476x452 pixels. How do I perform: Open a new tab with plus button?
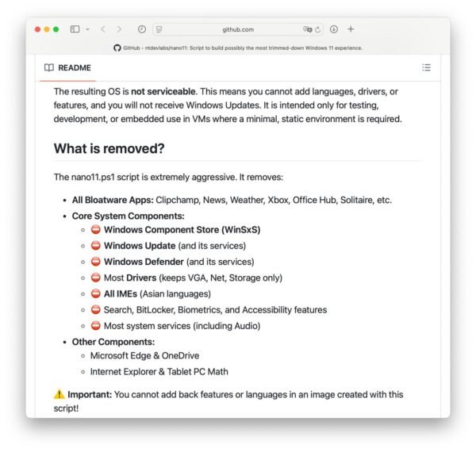click(x=351, y=29)
